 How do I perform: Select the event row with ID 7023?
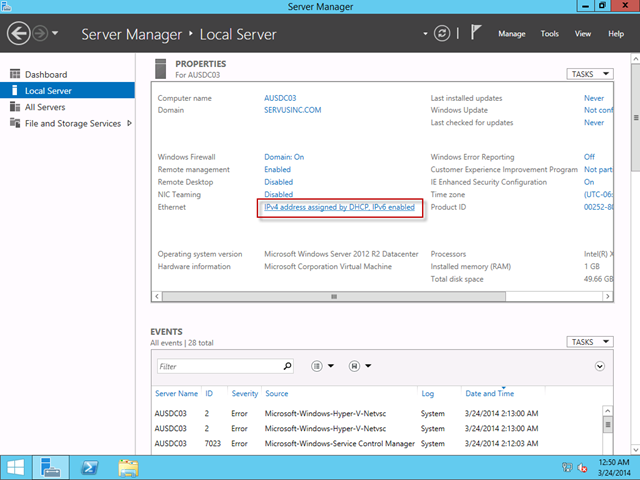[x=377, y=443]
